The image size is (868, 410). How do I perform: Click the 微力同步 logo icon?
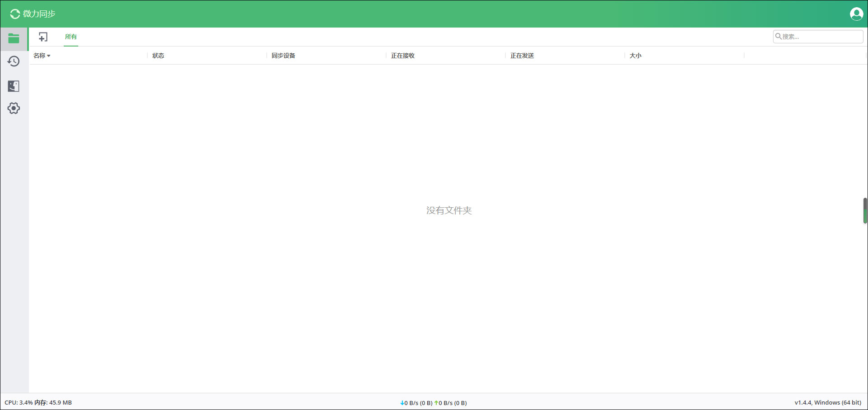[15, 14]
